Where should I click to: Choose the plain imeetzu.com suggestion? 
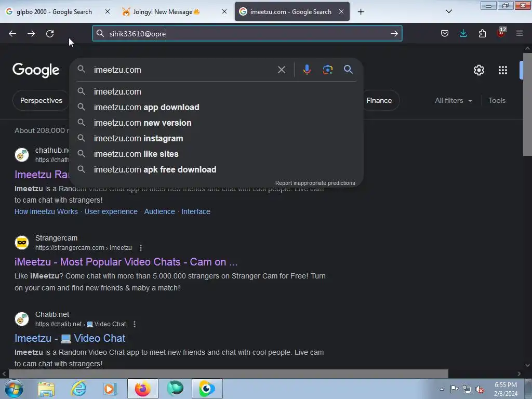217,91
